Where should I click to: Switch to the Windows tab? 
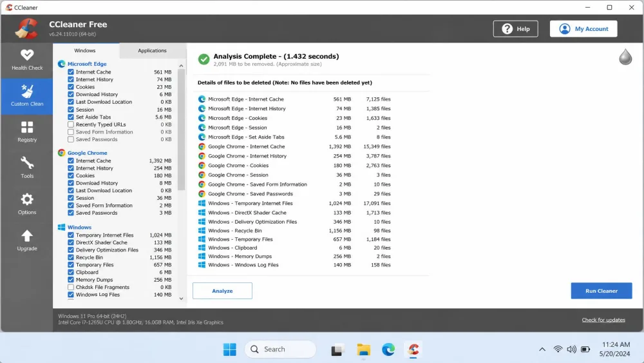pyautogui.click(x=85, y=50)
